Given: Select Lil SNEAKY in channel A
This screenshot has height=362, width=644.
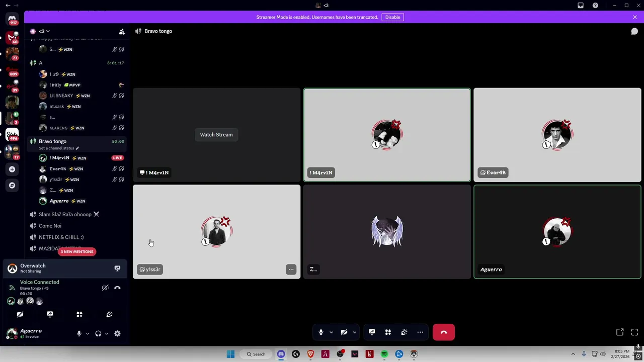Looking at the screenshot, I should 82,96.
